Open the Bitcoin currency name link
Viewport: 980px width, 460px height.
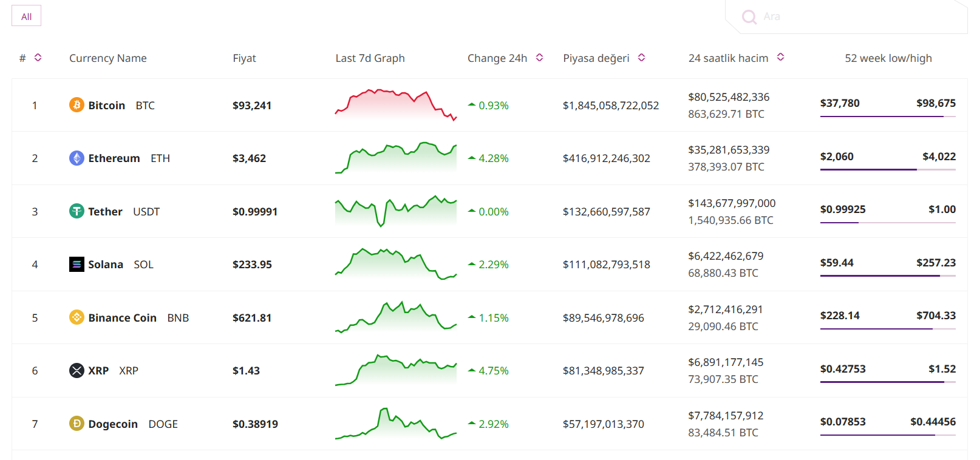(107, 106)
